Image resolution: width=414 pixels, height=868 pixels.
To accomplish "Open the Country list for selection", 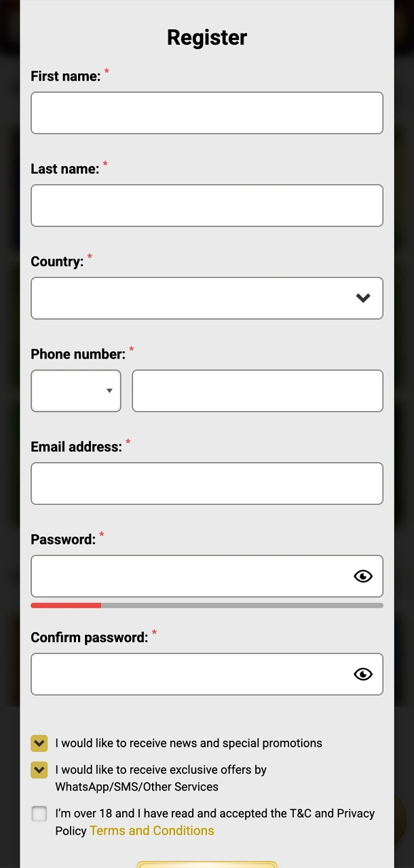I will coord(207,298).
